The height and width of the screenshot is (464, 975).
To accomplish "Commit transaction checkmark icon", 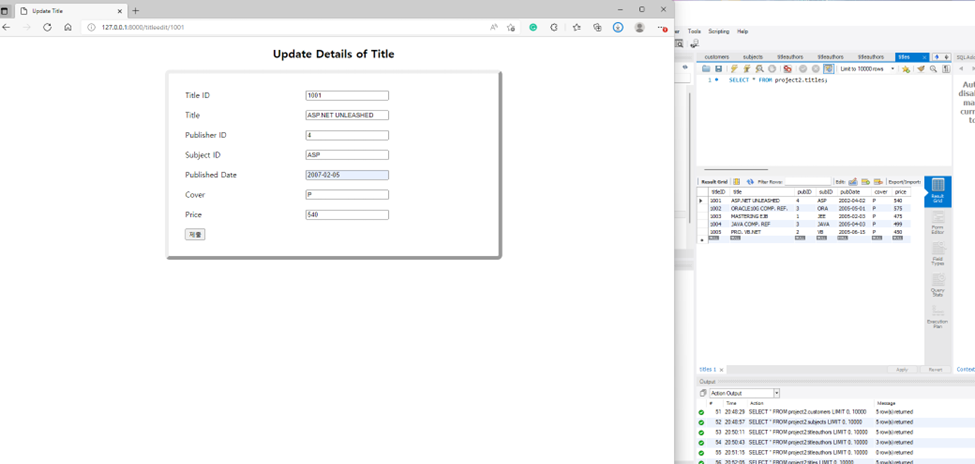I will coord(803,69).
